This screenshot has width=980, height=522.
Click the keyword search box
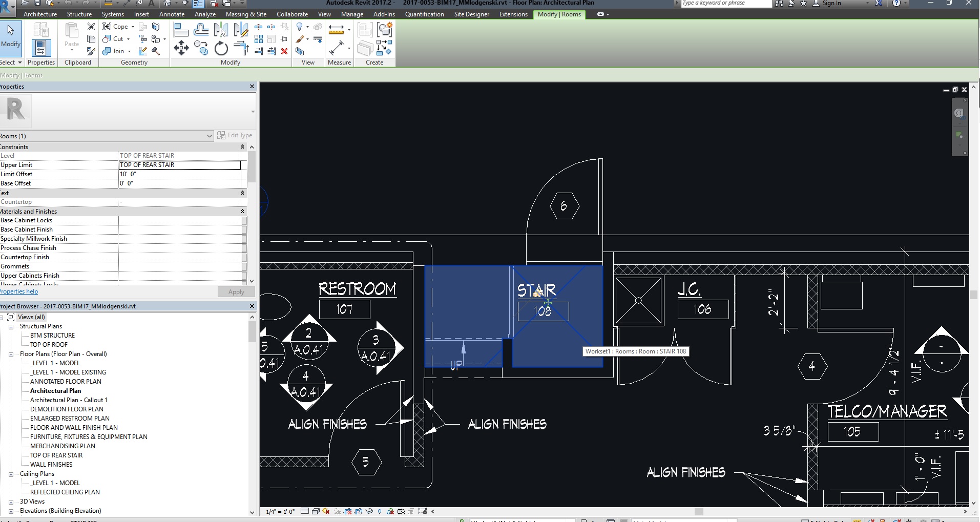(x=726, y=3)
